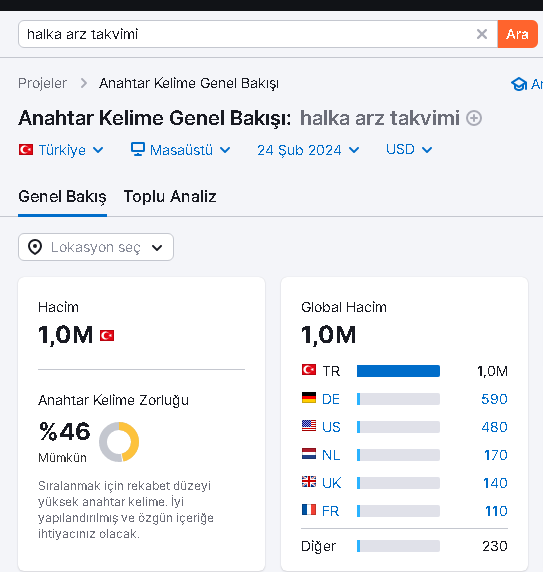Expand the Lokasyon seç dropdown
Screen dimensions: 543x572
96,247
